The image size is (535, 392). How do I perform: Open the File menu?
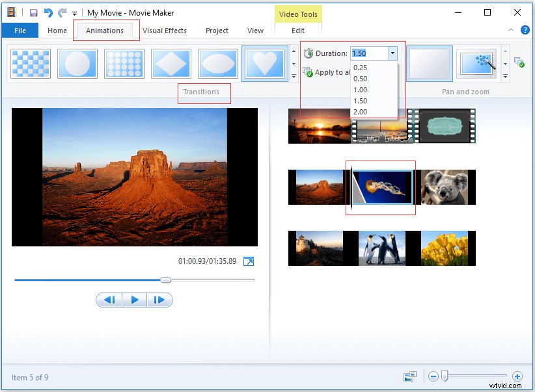tap(20, 30)
